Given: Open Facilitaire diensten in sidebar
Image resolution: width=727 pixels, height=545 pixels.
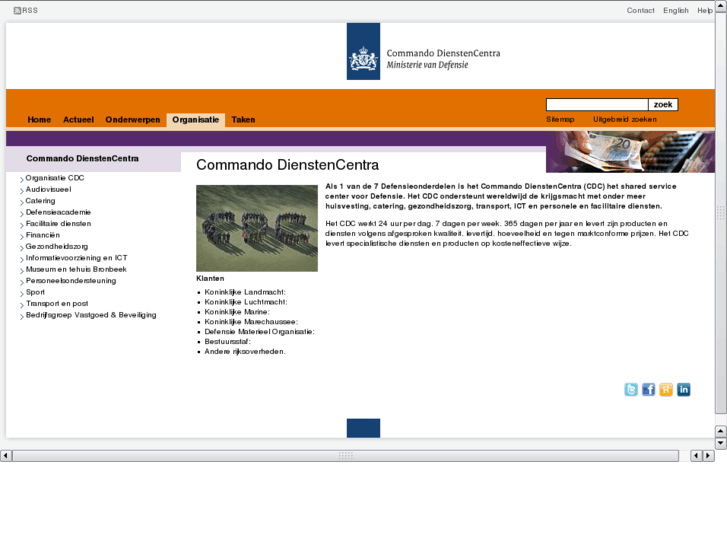Looking at the screenshot, I should (x=58, y=224).
